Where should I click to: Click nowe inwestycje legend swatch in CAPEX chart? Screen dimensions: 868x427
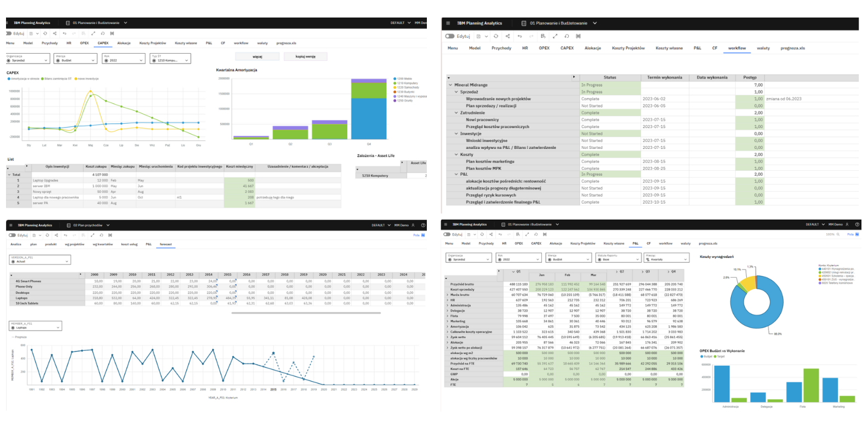[76, 79]
